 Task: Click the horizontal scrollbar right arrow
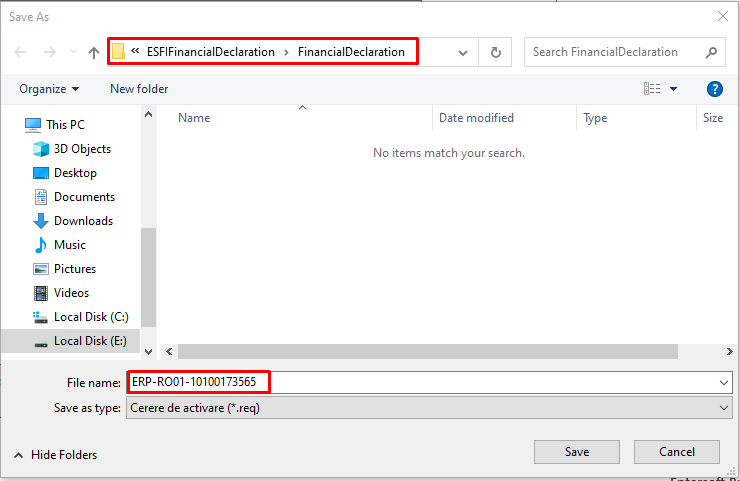(730, 351)
